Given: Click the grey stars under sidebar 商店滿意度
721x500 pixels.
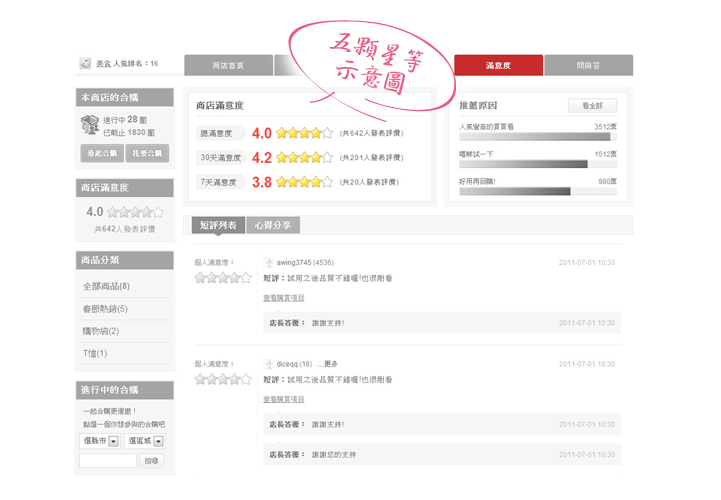Looking at the screenshot, I should pos(135,212).
